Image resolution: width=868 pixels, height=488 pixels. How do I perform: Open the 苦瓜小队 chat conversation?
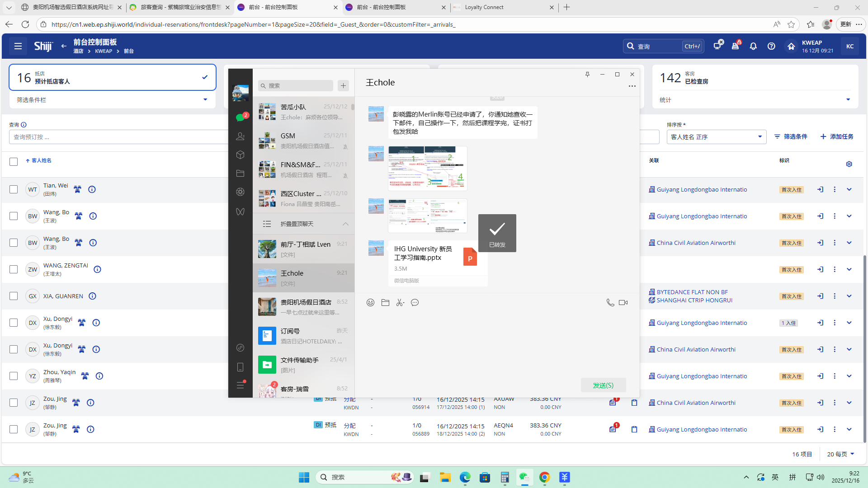[x=303, y=112]
